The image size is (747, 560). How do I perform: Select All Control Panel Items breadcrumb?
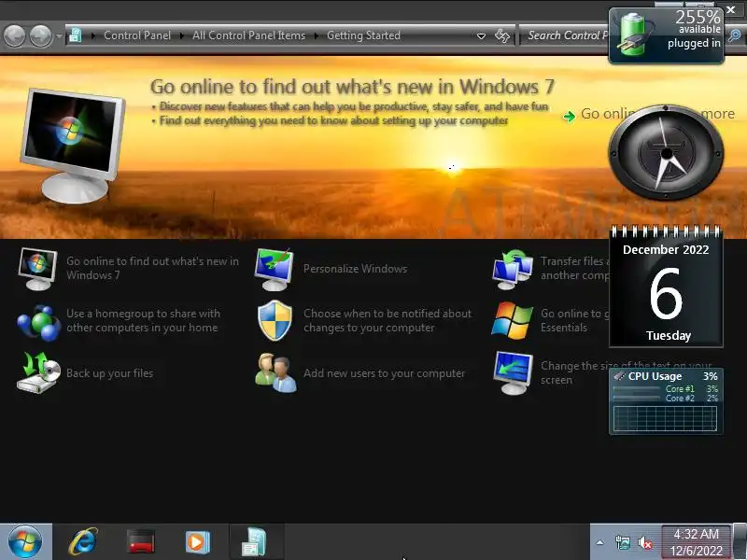click(248, 35)
